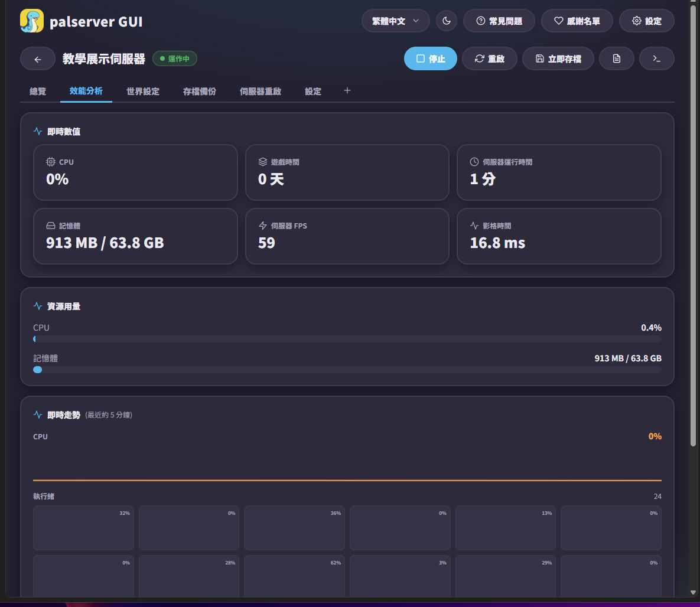Stop the server with the 停止 button
The width and height of the screenshot is (700, 607).
431,59
